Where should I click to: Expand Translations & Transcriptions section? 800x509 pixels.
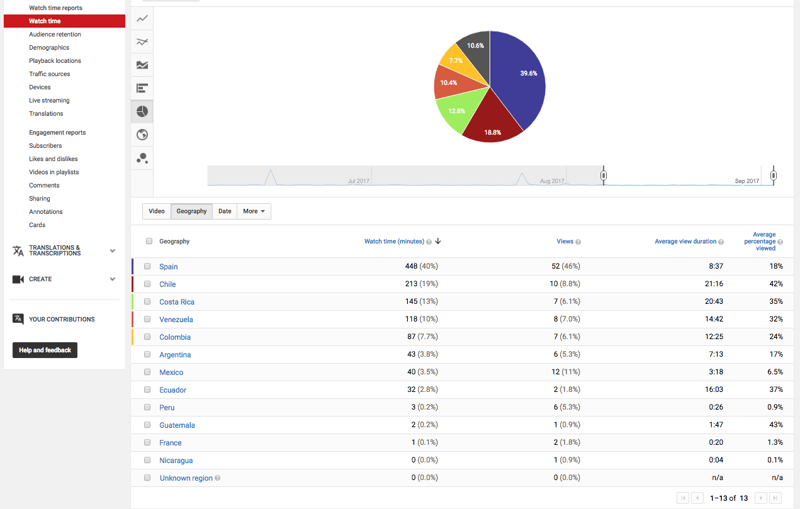point(112,250)
